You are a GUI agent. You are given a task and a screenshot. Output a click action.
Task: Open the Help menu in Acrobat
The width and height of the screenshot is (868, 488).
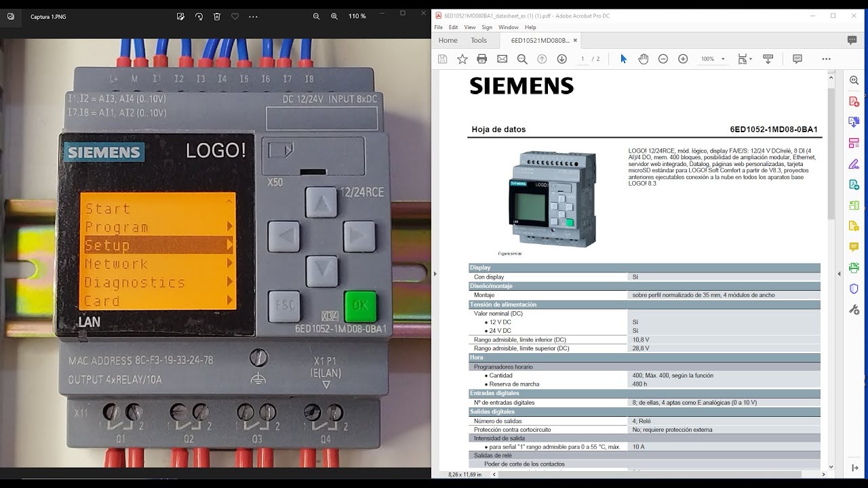pos(530,27)
